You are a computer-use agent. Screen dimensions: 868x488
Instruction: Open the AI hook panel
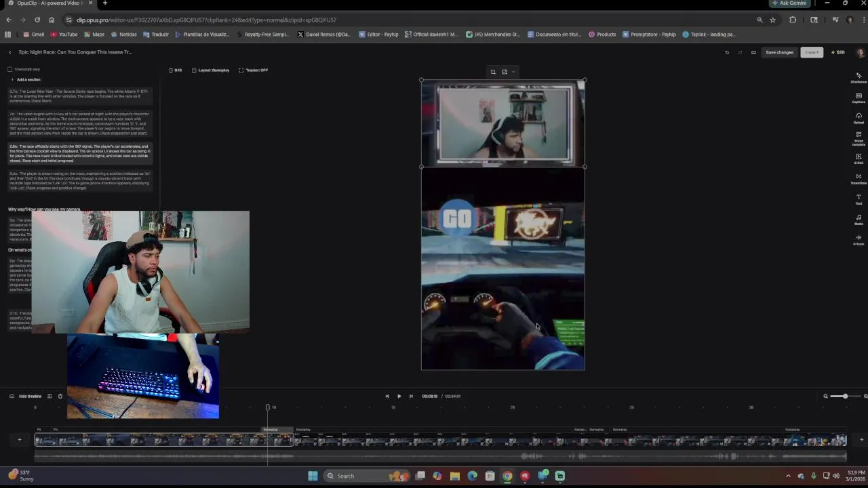859,240
